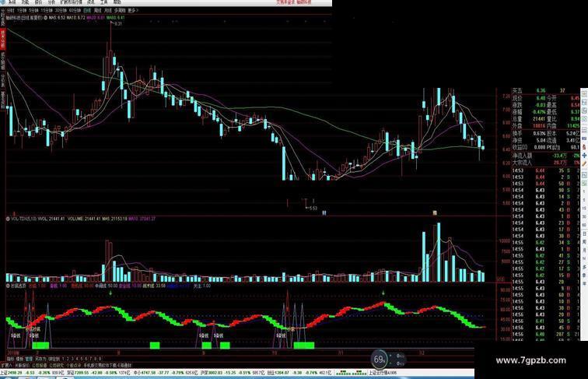Click the MA5 6.52 indicator label

pos(57,17)
